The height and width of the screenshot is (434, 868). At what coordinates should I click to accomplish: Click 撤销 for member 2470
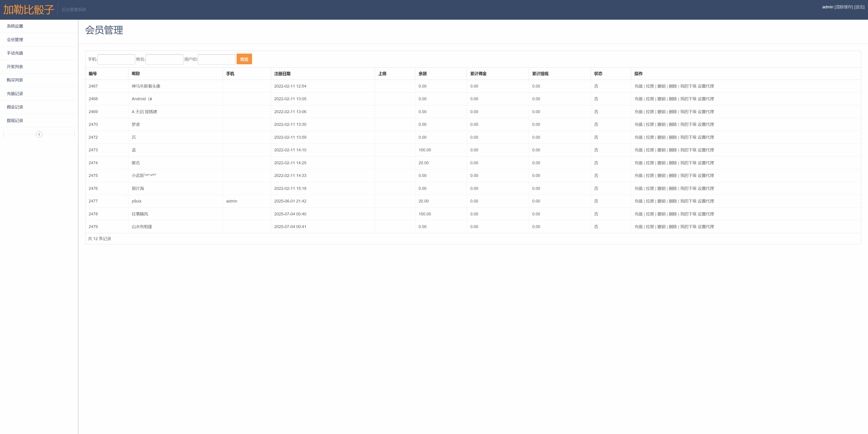(x=661, y=124)
